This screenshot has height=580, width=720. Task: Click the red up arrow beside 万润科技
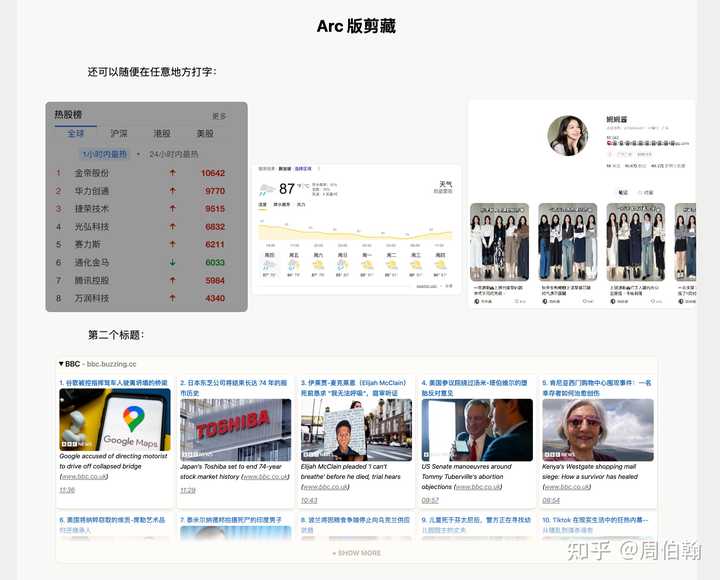coord(173,298)
